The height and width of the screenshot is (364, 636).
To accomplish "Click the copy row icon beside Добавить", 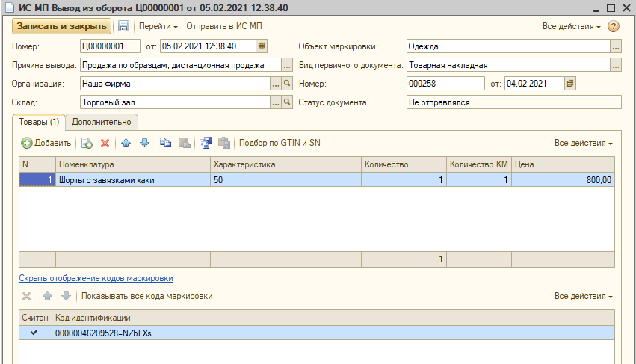I will click(87, 143).
